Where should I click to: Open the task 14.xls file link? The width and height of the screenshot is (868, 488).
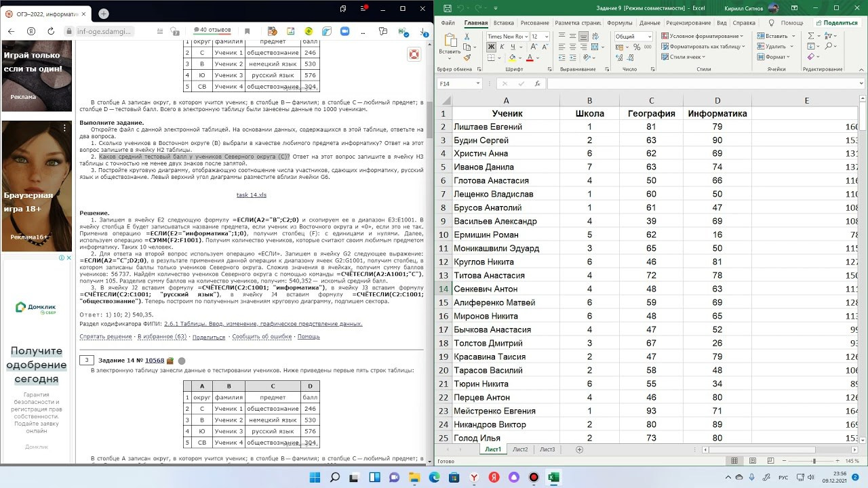coord(251,195)
